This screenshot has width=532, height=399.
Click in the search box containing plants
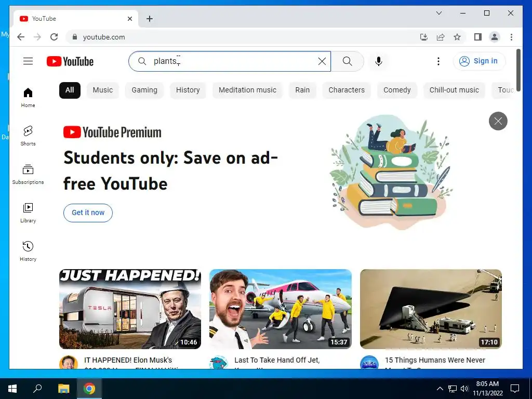point(229,61)
